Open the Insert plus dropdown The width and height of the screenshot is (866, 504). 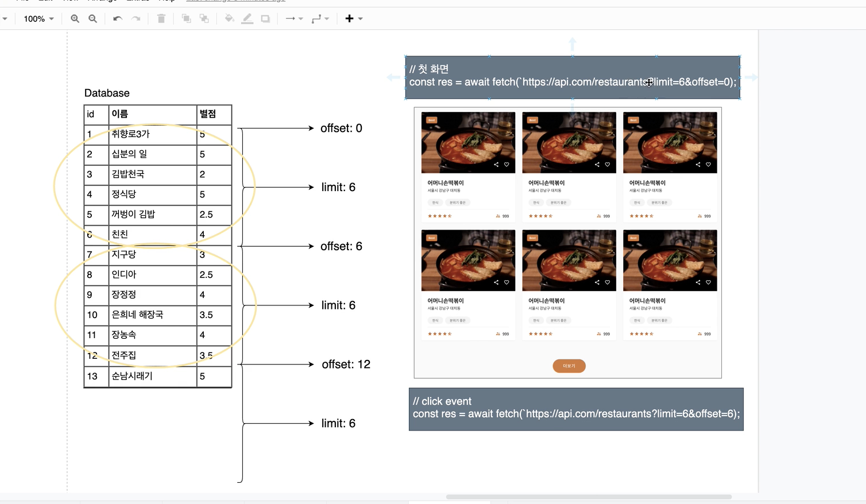coord(354,19)
